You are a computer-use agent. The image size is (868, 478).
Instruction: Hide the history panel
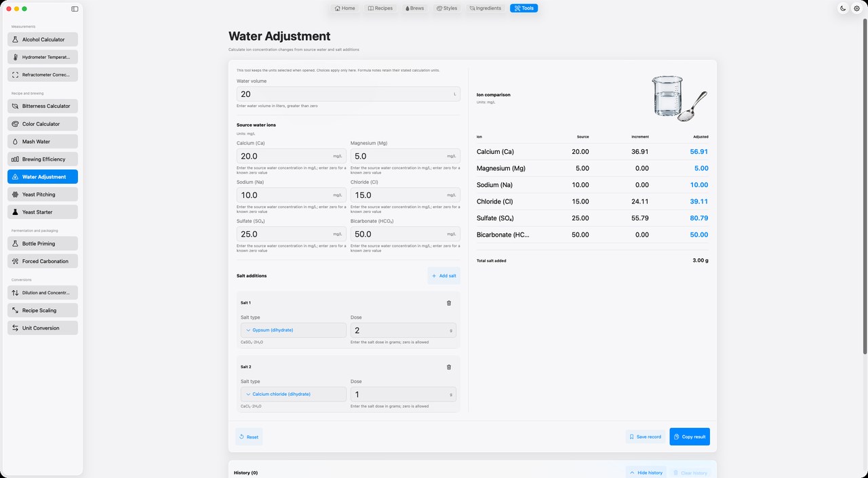click(x=646, y=473)
